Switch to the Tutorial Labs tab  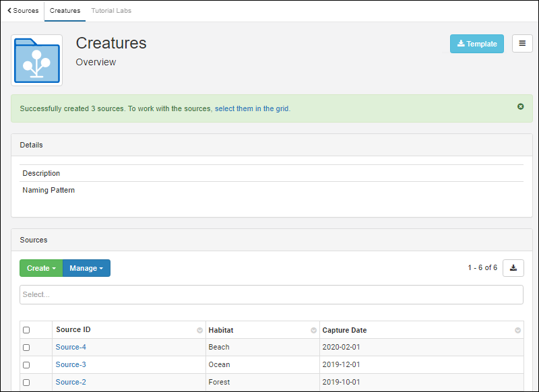point(111,11)
